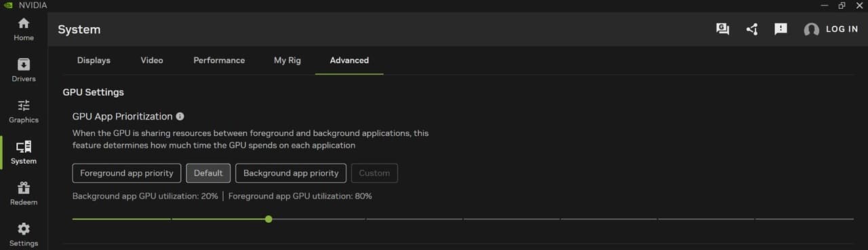Click the last segment of utilization slider
Image resolution: width=868 pixels, height=250 pixels.
[x=804, y=219]
